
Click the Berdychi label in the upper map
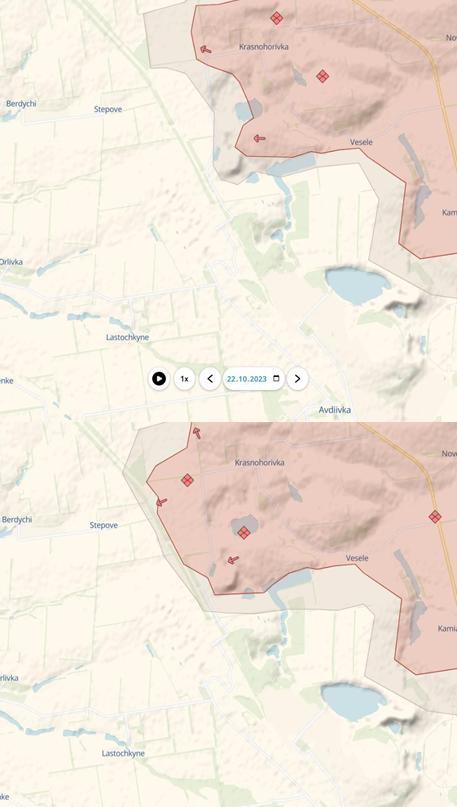[x=21, y=104]
